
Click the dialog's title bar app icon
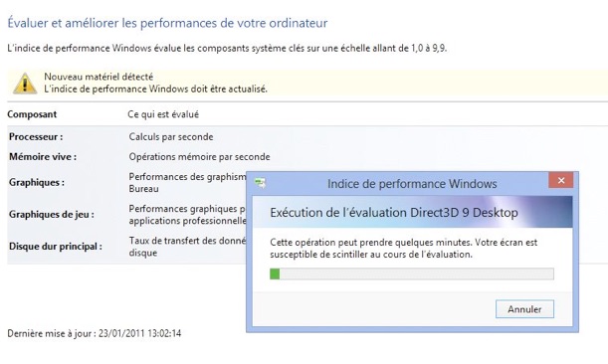(x=260, y=183)
